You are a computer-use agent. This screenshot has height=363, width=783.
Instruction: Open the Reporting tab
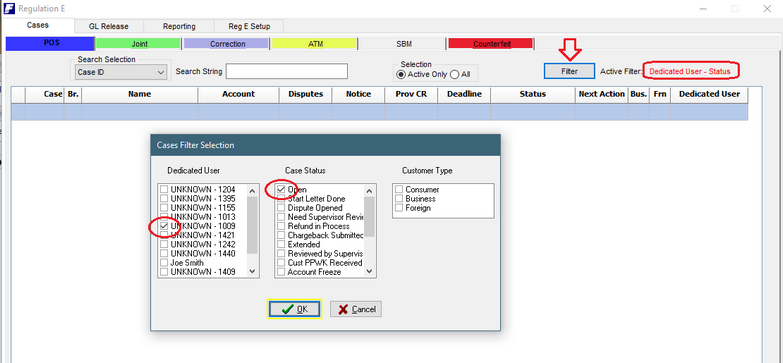tap(179, 26)
